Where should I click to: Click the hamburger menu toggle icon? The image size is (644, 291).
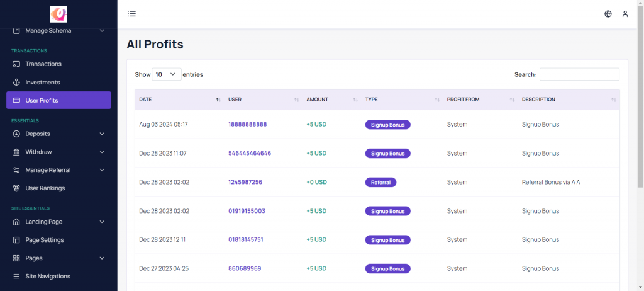(131, 14)
